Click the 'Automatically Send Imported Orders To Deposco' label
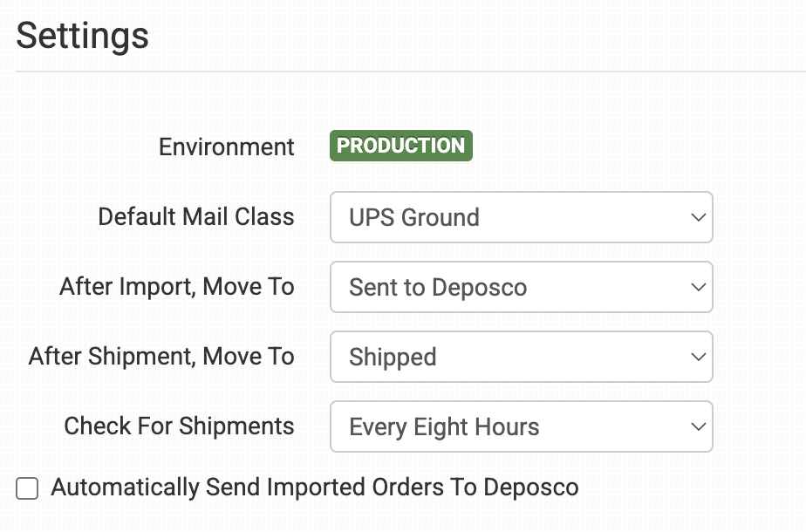 [x=314, y=488]
